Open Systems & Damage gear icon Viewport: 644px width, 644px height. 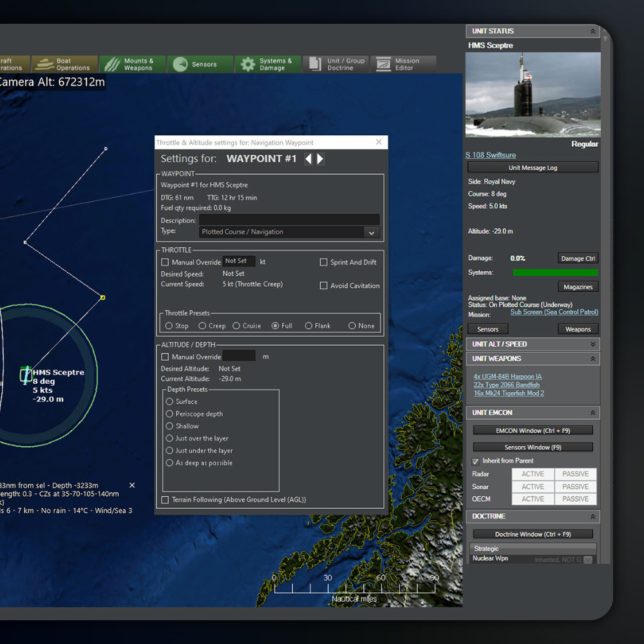[248, 64]
